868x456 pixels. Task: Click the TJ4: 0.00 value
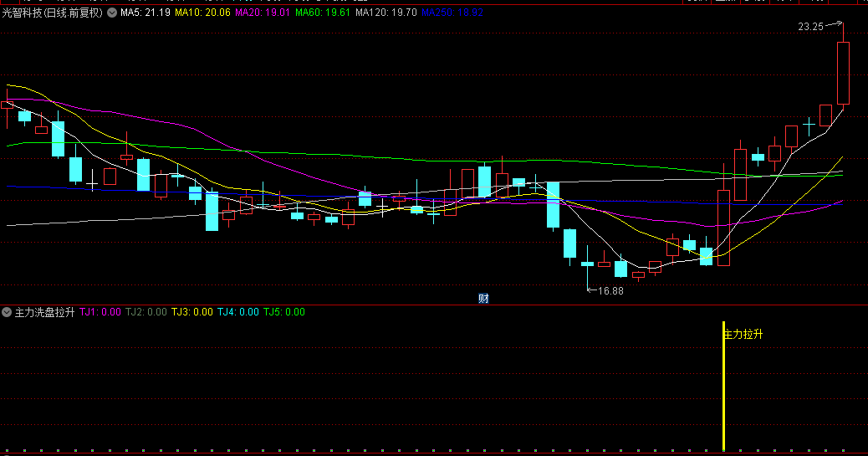(x=238, y=312)
